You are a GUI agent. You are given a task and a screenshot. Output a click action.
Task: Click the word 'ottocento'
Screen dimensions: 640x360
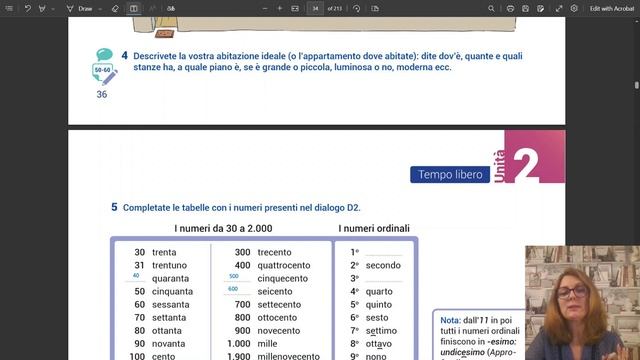277,318
